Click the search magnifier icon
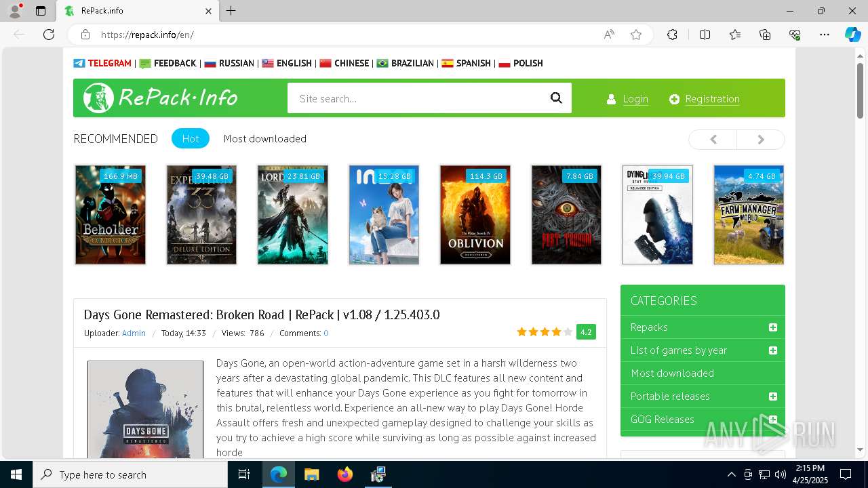868x488 pixels. point(556,98)
